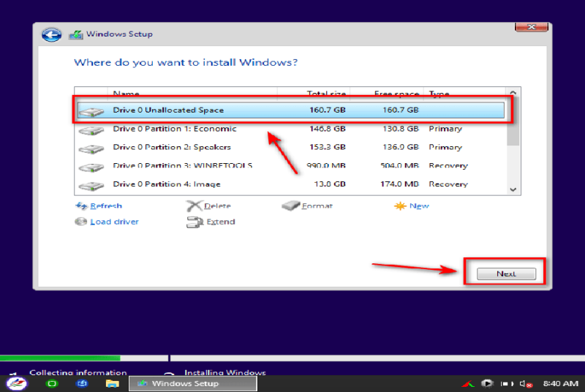Image resolution: width=585 pixels, height=392 pixels.
Task: Click the Load driver link
Action: tap(114, 222)
